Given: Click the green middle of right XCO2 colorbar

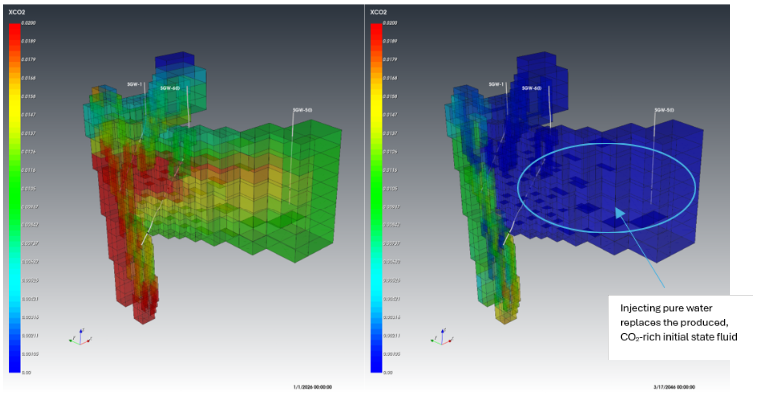Looking at the screenshot, I should [x=377, y=190].
